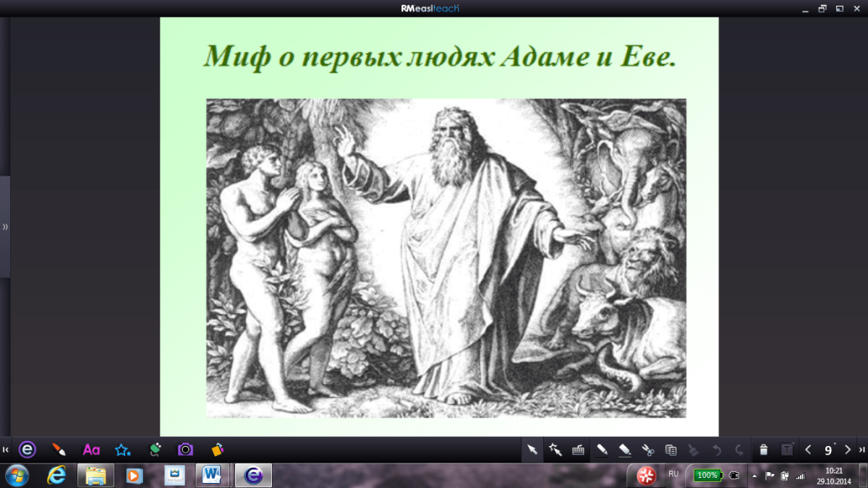Click the Adam and Eve engraving image
The width and height of the screenshot is (868, 488).
[446, 258]
